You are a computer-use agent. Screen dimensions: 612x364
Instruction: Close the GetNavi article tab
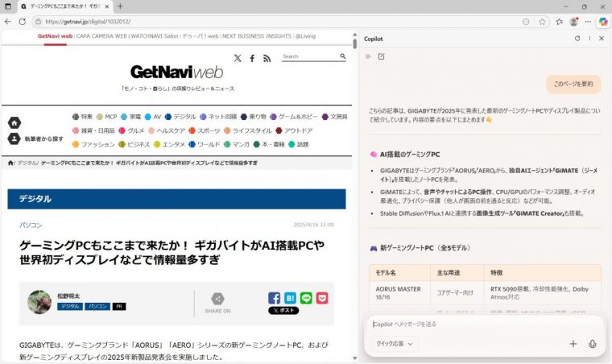pos(106,6)
